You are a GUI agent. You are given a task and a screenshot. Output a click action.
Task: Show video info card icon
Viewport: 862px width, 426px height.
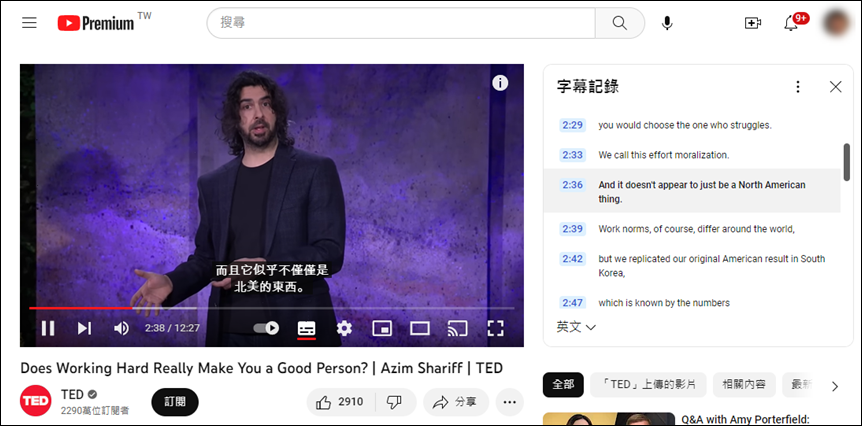(500, 83)
